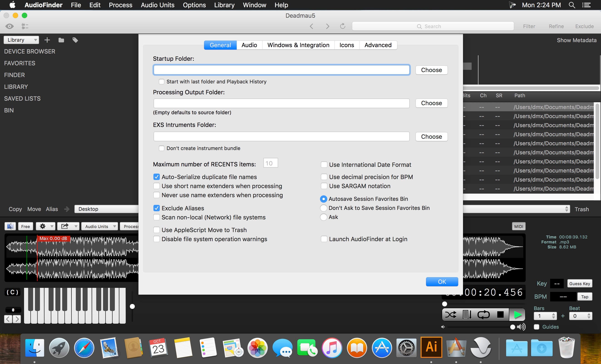601x364 pixels.
Task: Click the volume slider knob
Action: coord(512,327)
